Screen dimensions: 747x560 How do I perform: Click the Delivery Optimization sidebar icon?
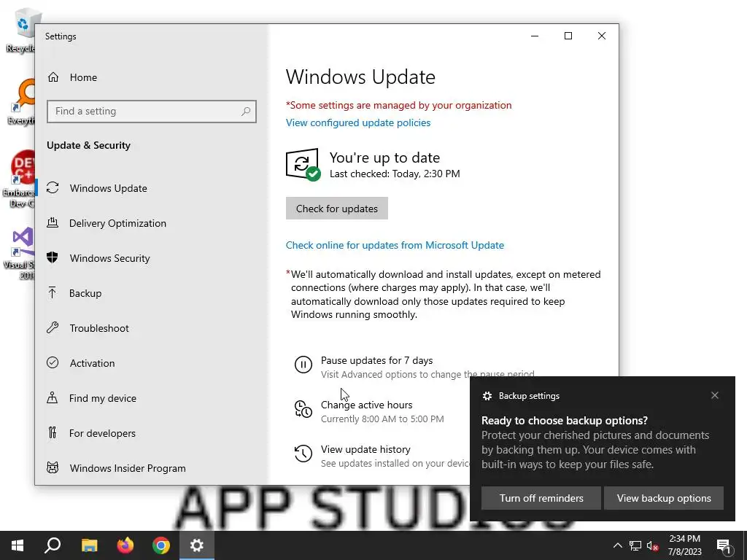pos(53,223)
